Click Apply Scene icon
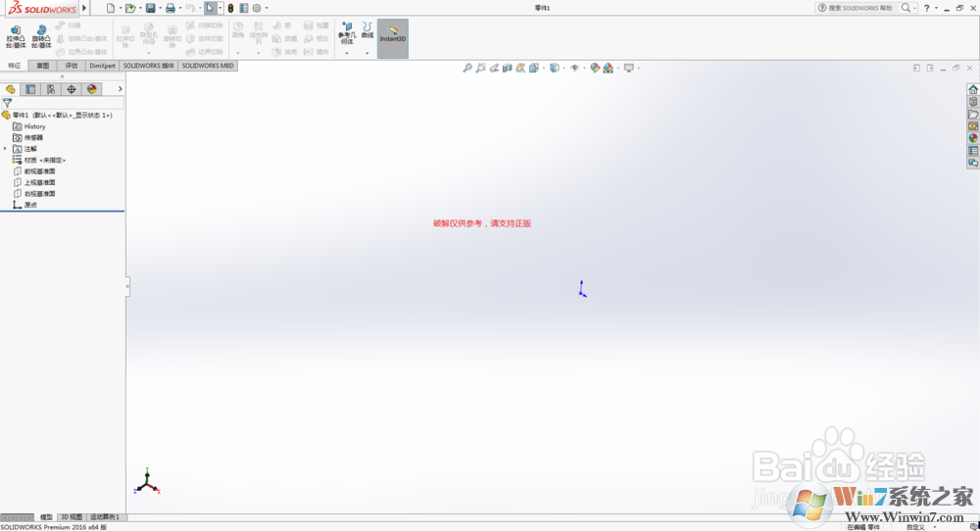The width and height of the screenshot is (980, 531). 609,69
